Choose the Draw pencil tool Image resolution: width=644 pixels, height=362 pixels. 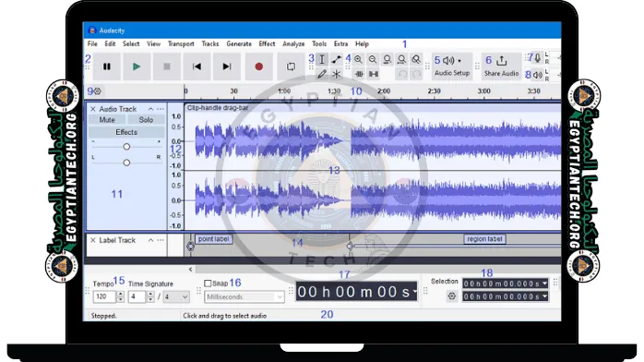[x=322, y=74]
